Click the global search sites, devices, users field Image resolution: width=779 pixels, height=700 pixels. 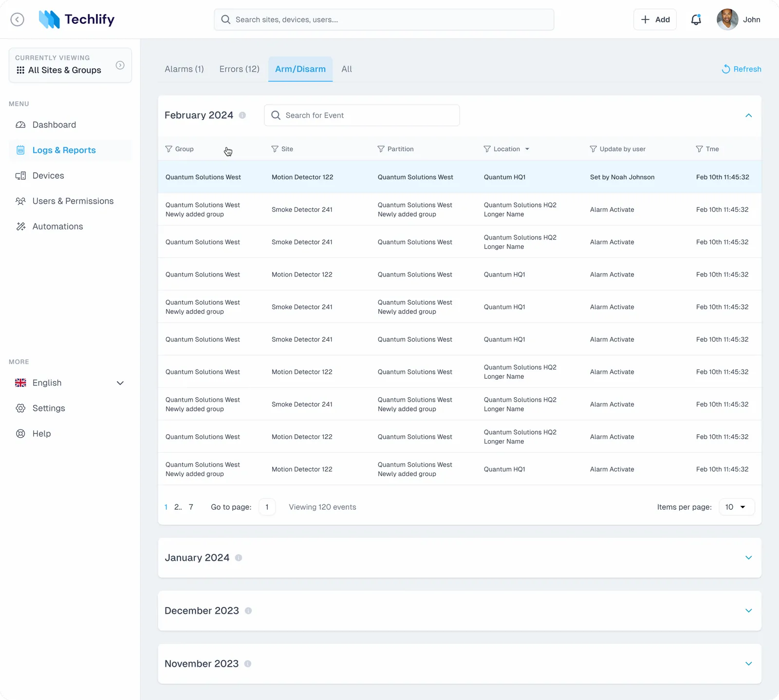[x=384, y=19]
